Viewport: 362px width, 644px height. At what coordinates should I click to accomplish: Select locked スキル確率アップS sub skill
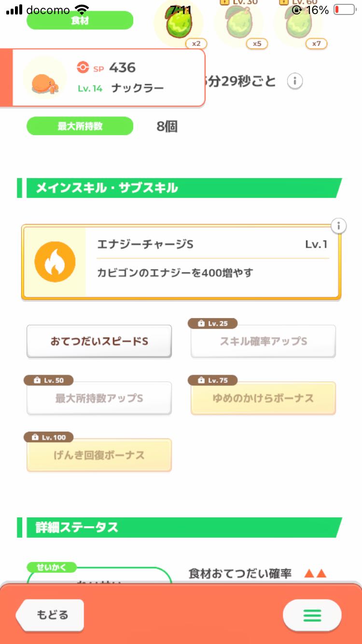click(263, 341)
